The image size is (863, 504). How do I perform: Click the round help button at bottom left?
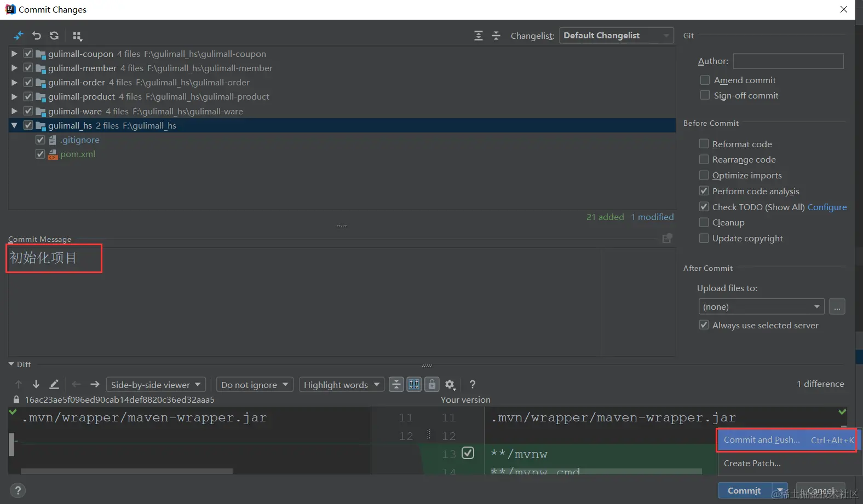(18, 490)
